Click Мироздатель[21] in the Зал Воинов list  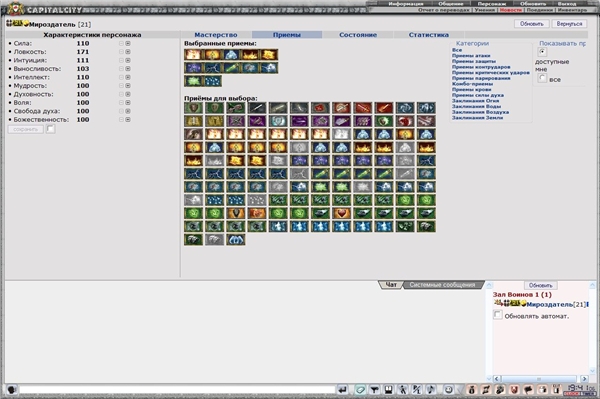(x=556, y=305)
